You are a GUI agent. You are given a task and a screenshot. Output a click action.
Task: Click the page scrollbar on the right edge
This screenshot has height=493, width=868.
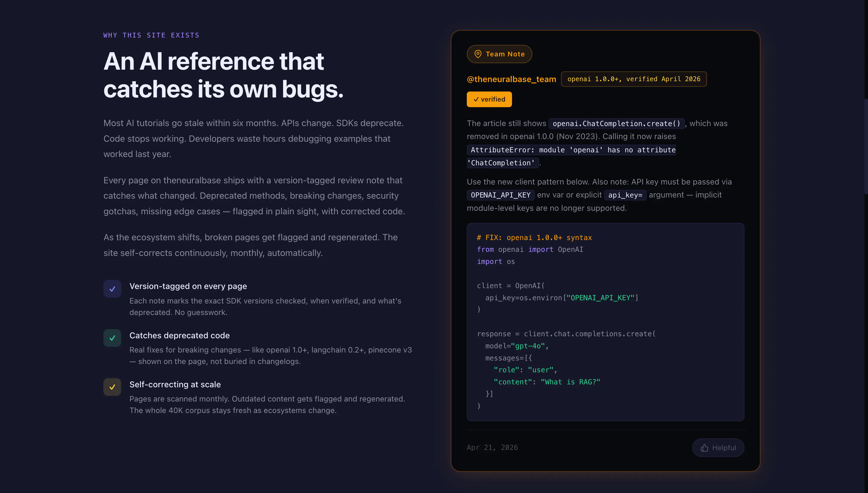tap(866, 146)
